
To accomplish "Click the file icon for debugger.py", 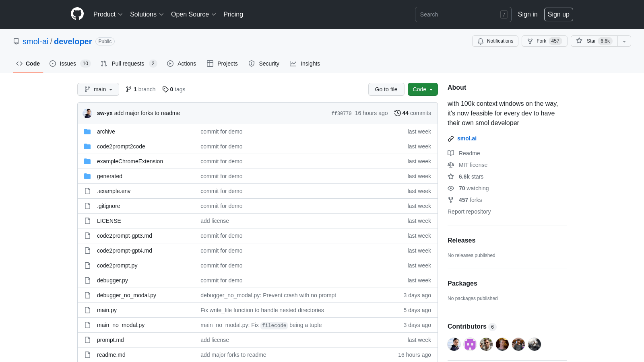I will [x=87, y=280].
